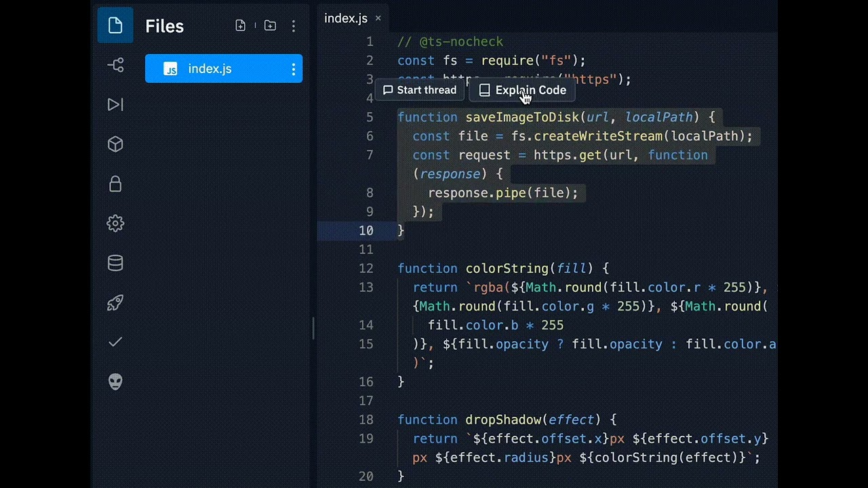This screenshot has height=488, width=868.
Task: Close the index.js tab
Action: (x=378, y=18)
